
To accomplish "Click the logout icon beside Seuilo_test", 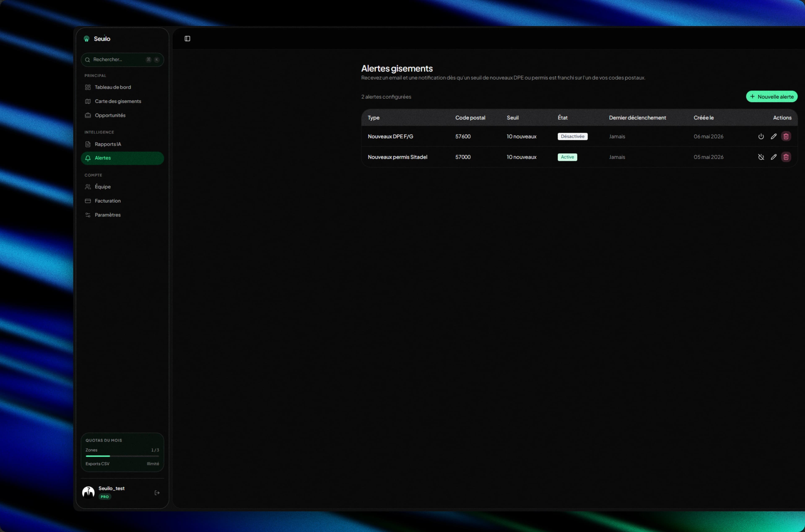I will tap(157, 493).
